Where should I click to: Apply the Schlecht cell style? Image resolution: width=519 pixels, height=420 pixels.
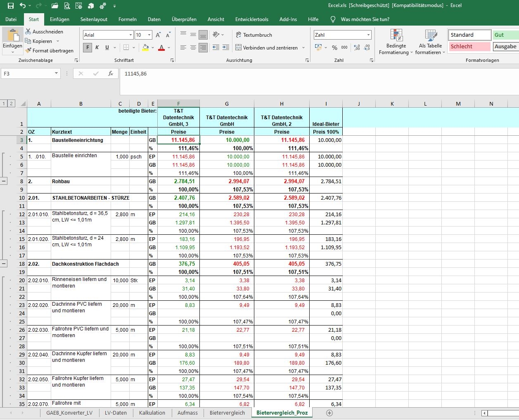point(469,47)
